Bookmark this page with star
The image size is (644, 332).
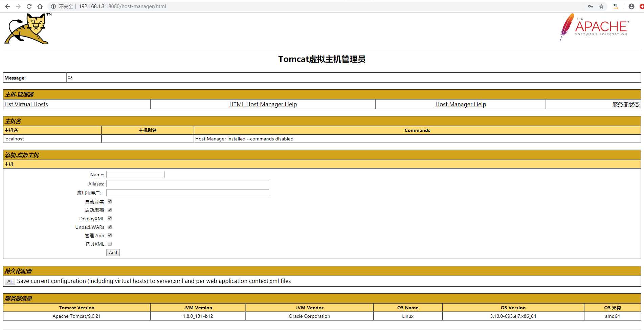601,6
